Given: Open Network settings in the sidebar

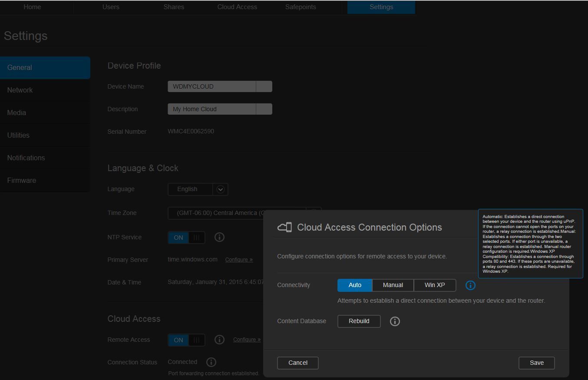Looking at the screenshot, I should click(45, 90).
